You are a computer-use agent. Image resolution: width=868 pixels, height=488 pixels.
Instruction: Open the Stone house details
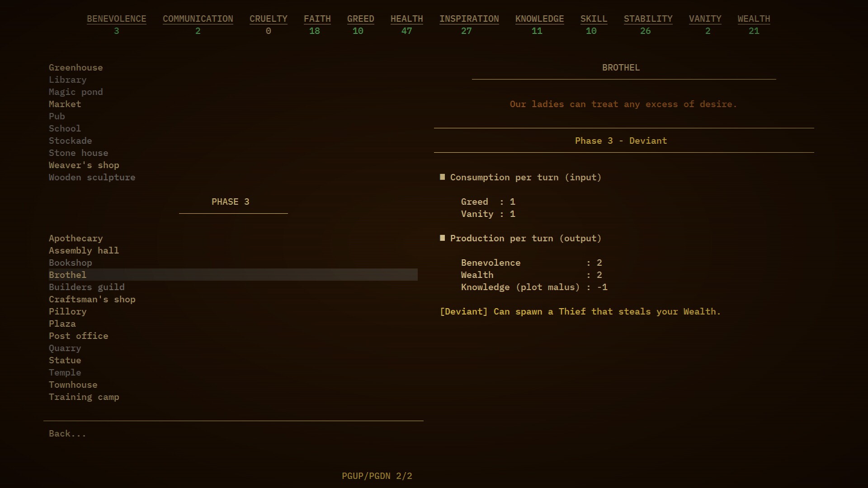[x=78, y=153]
